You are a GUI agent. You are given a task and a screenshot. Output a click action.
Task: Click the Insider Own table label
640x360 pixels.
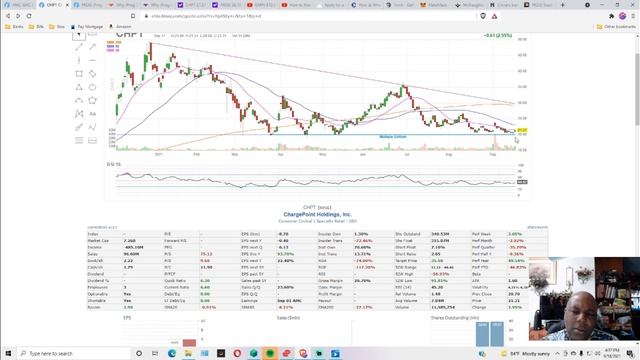pyautogui.click(x=329, y=234)
